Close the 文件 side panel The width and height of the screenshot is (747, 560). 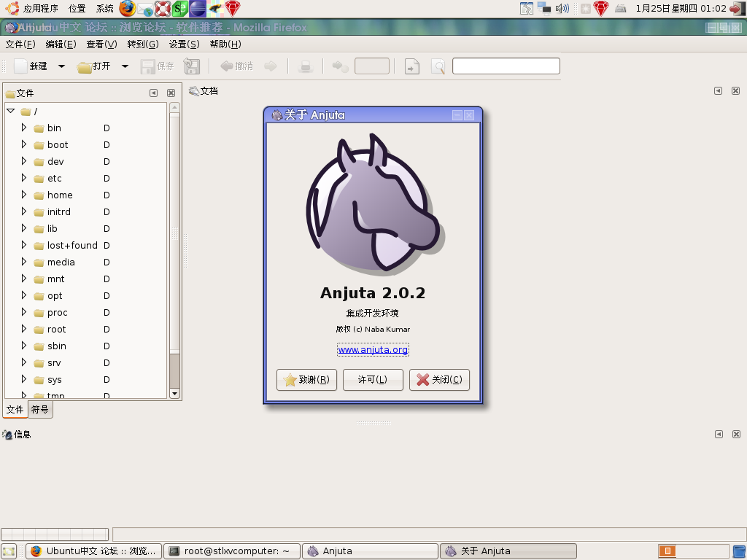(171, 93)
